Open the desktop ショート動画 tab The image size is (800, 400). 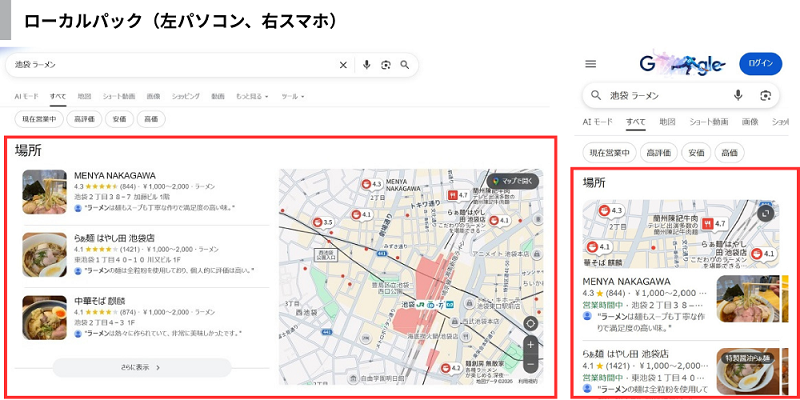click(x=119, y=96)
